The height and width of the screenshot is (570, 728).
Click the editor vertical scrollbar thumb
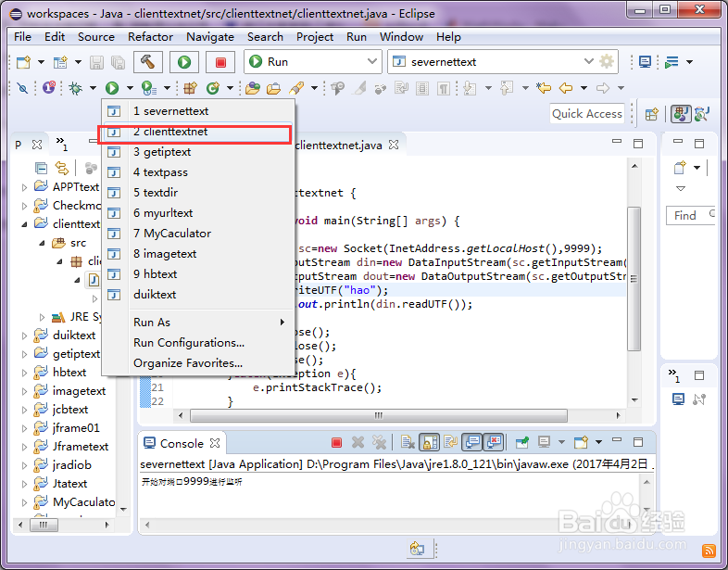(x=634, y=279)
